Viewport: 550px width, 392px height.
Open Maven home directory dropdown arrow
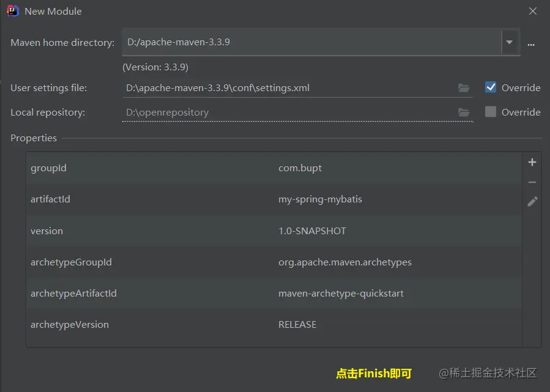tap(509, 42)
